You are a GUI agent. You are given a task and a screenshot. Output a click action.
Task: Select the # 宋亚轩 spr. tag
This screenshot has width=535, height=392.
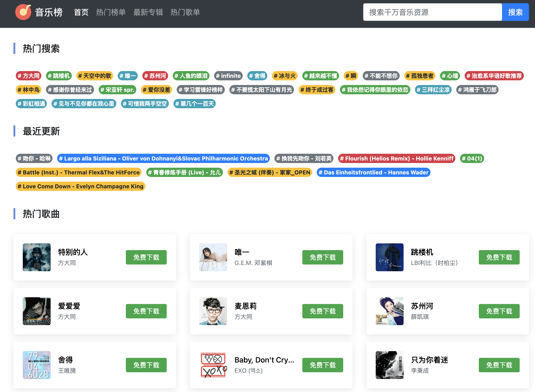(117, 90)
